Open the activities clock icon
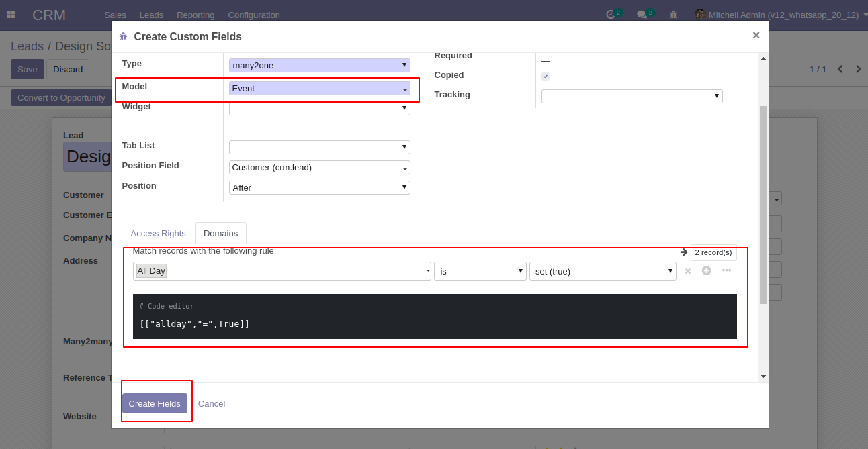Screen dimensions: 868x449 click(x=611, y=14)
